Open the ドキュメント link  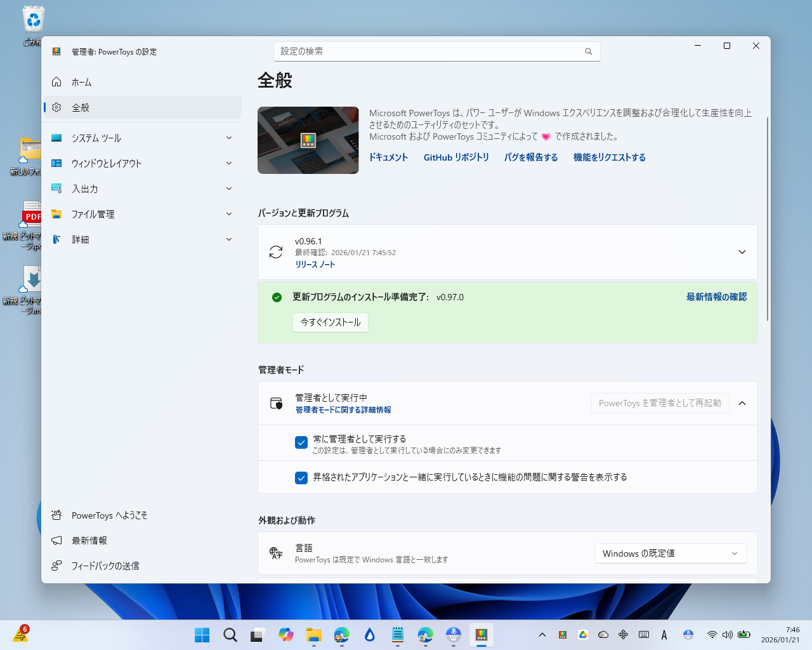click(388, 157)
